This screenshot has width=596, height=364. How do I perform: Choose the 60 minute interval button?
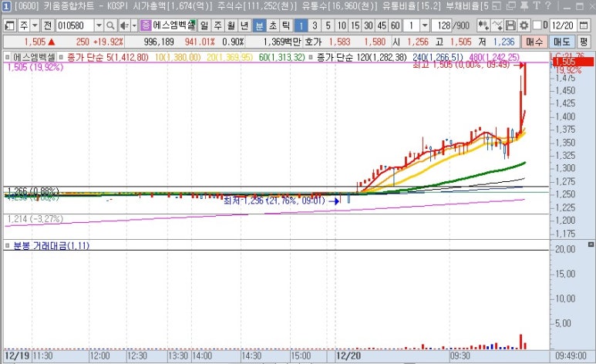pyautogui.click(x=396, y=26)
